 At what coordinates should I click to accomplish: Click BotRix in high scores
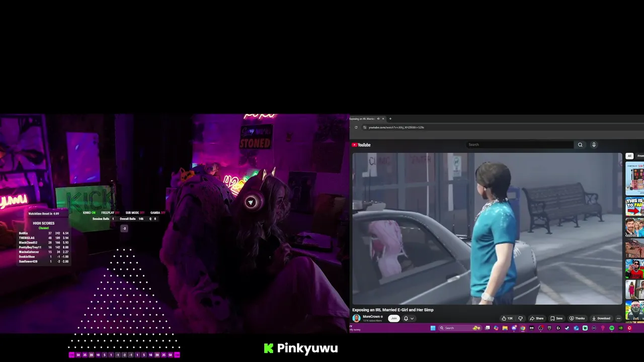click(x=24, y=233)
